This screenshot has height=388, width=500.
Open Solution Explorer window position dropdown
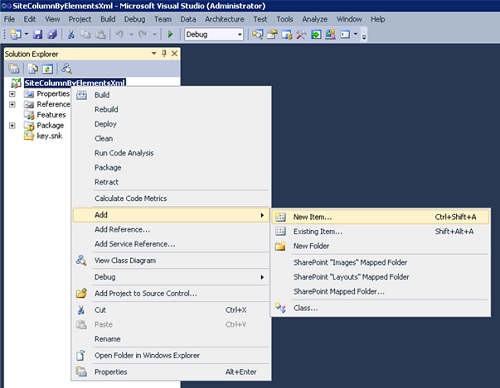[154, 53]
